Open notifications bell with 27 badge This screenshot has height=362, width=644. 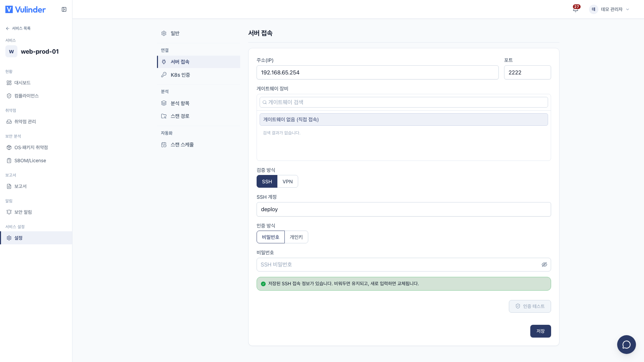pyautogui.click(x=576, y=9)
